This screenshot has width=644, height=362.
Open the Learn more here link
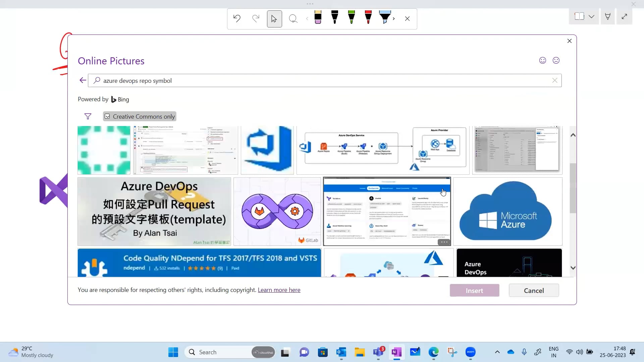(x=279, y=290)
